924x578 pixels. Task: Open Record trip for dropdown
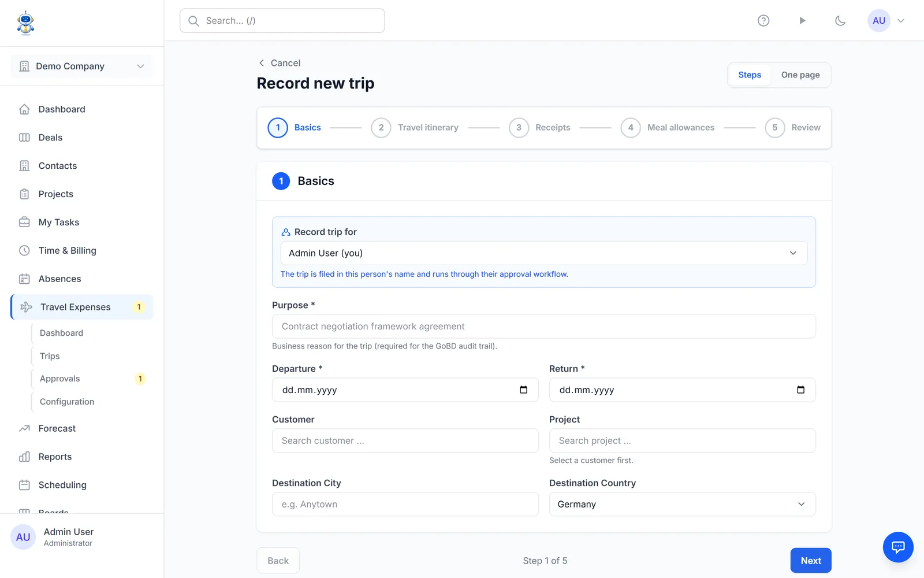[544, 253]
